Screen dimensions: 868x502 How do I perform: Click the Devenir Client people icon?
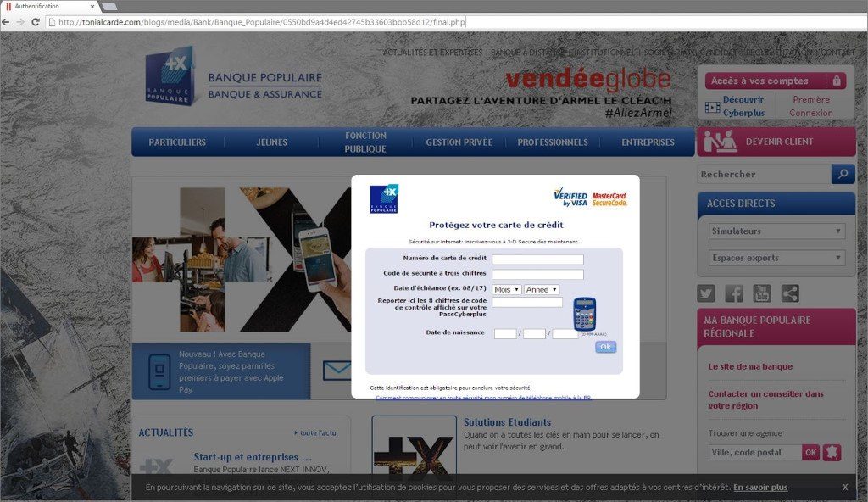(x=720, y=142)
